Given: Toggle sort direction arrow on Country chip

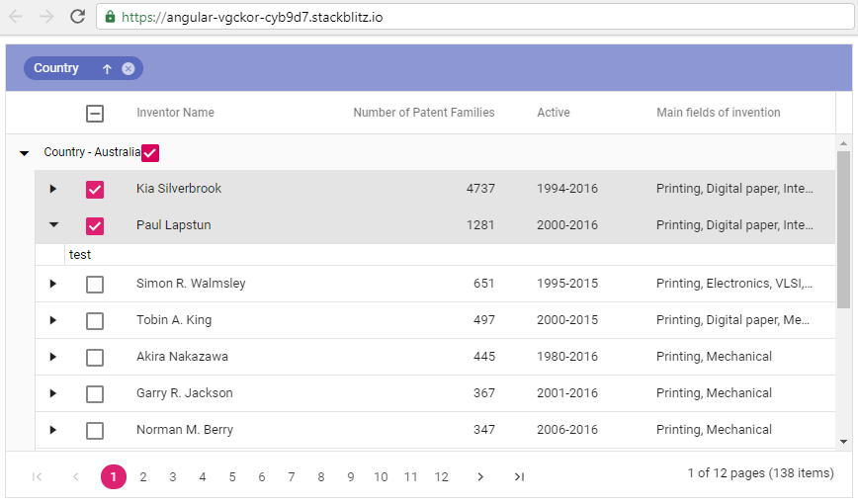Looking at the screenshot, I should (x=107, y=68).
